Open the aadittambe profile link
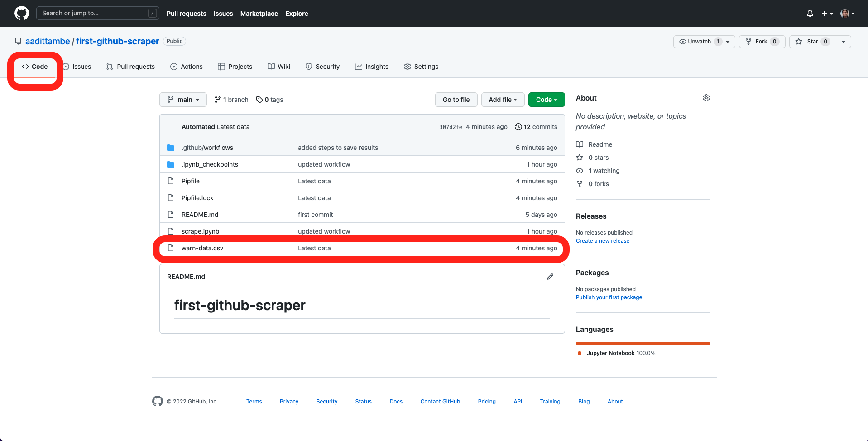Image resolution: width=868 pixels, height=441 pixels. point(48,41)
